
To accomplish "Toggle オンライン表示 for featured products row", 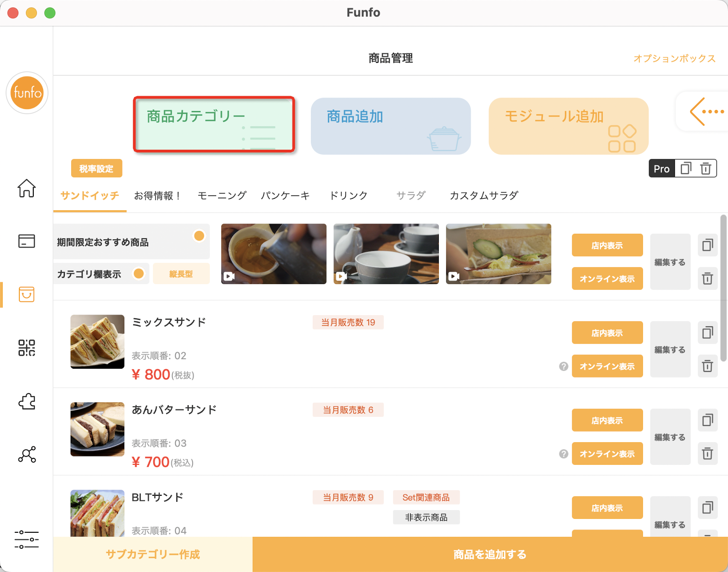I will coord(607,279).
